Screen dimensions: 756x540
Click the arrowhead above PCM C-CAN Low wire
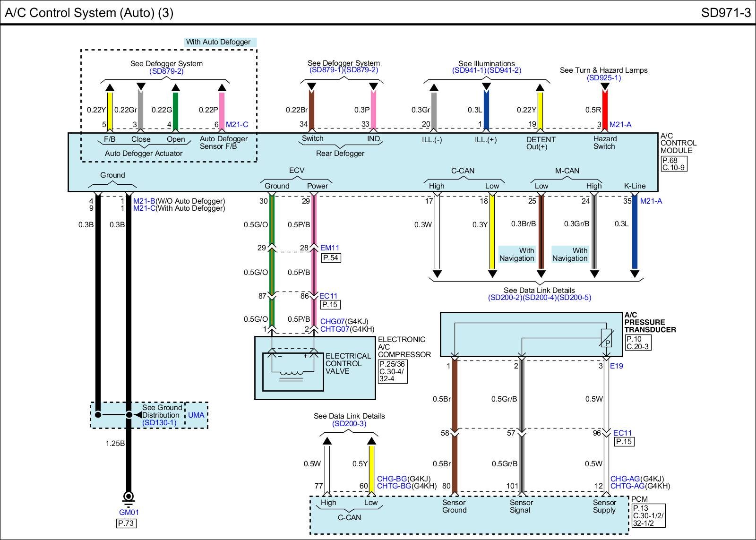[371, 441]
